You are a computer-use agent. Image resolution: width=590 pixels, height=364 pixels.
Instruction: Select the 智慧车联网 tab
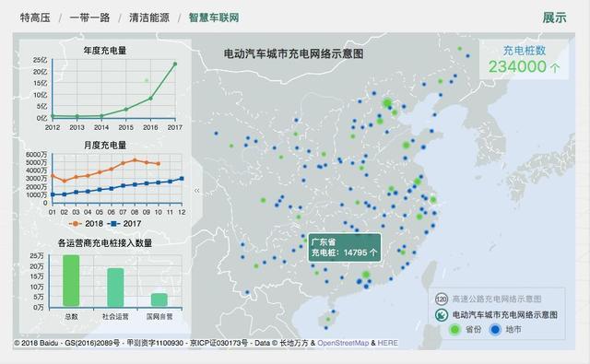click(x=214, y=18)
